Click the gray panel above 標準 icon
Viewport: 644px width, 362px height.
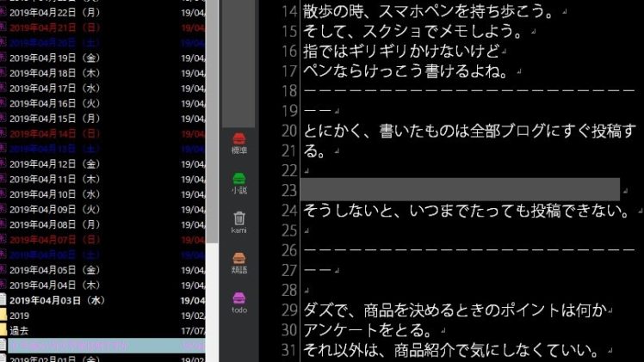coord(239,64)
